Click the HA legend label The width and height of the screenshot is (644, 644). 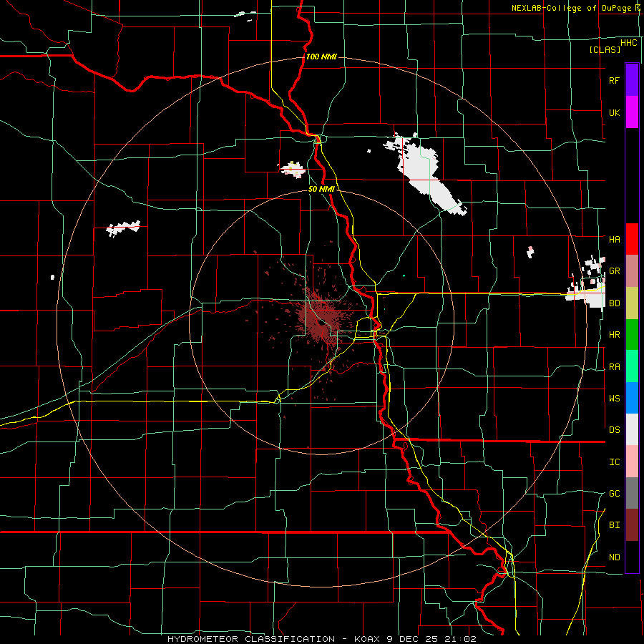pos(614,239)
